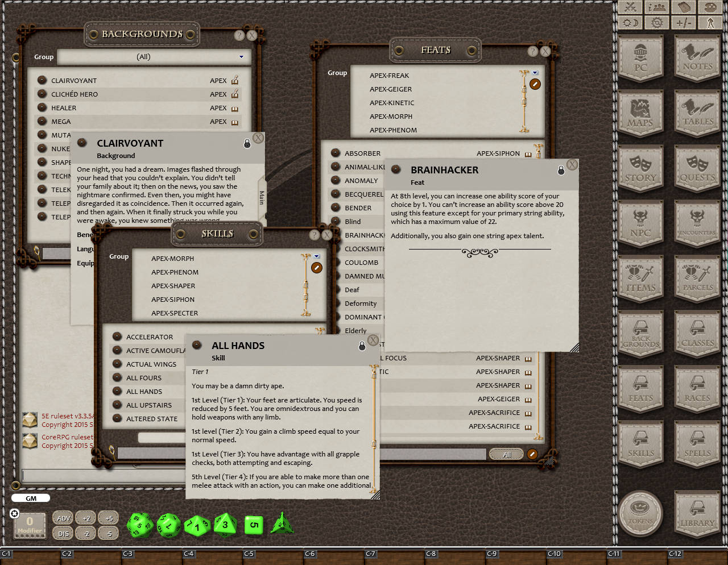Open the Library from the sidebar
728x565 pixels.
pos(697,514)
